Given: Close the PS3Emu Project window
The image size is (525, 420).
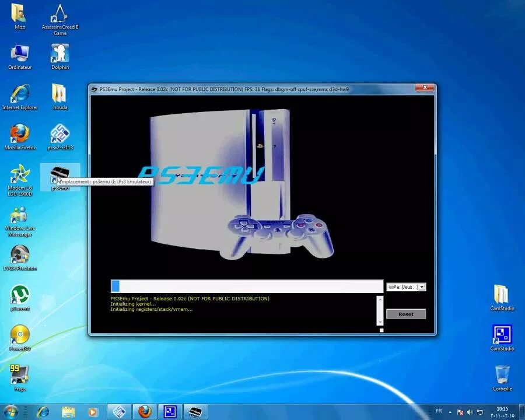Looking at the screenshot, I should point(425,87).
